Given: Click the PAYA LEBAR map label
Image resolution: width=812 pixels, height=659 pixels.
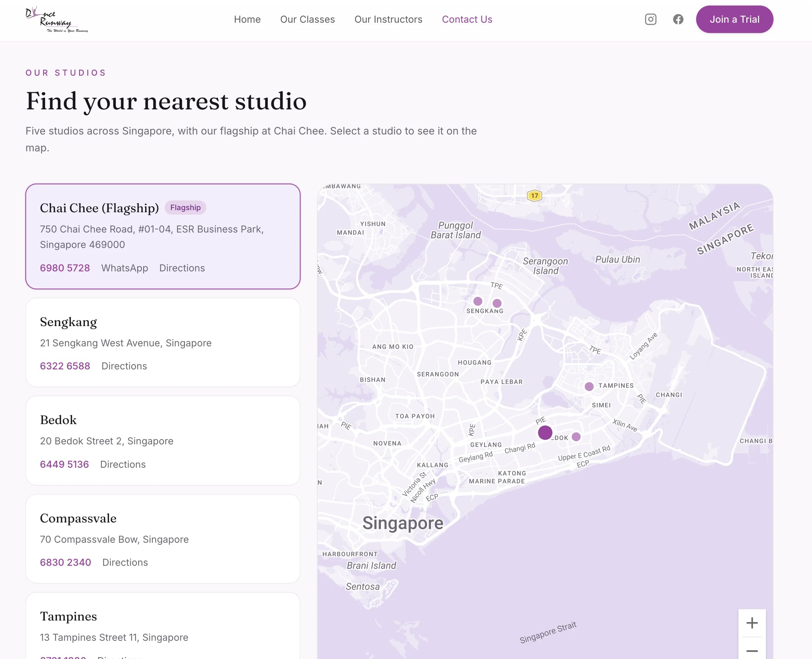Looking at the screenshot, I should pos(502,381).
